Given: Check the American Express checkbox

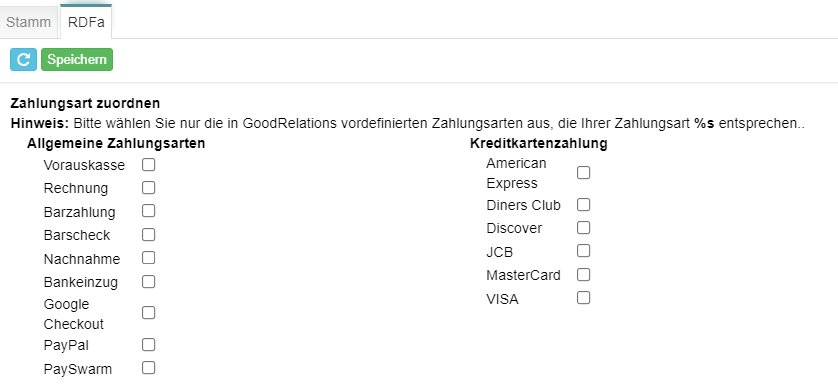Looking at the screenshot, I should [584, 173].
